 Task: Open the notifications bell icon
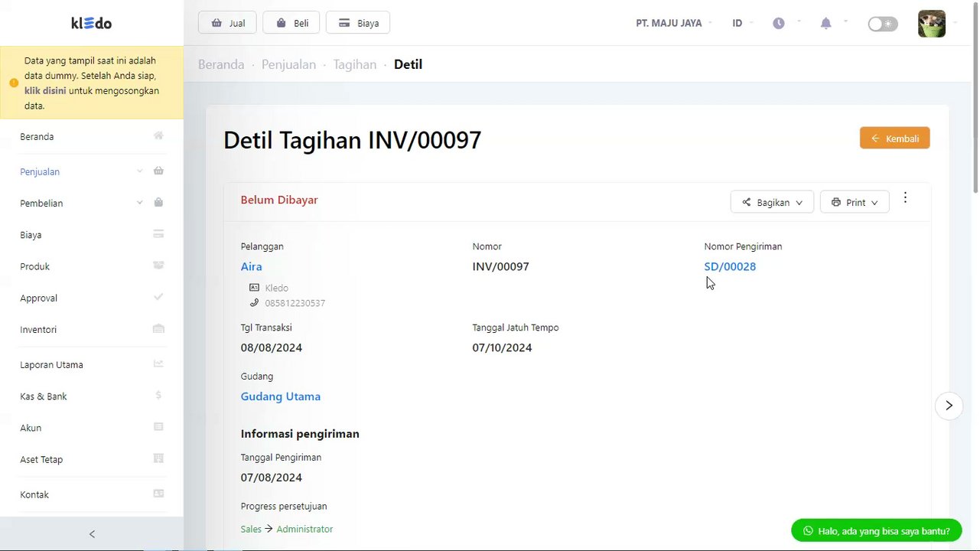(x=825, y=23)
